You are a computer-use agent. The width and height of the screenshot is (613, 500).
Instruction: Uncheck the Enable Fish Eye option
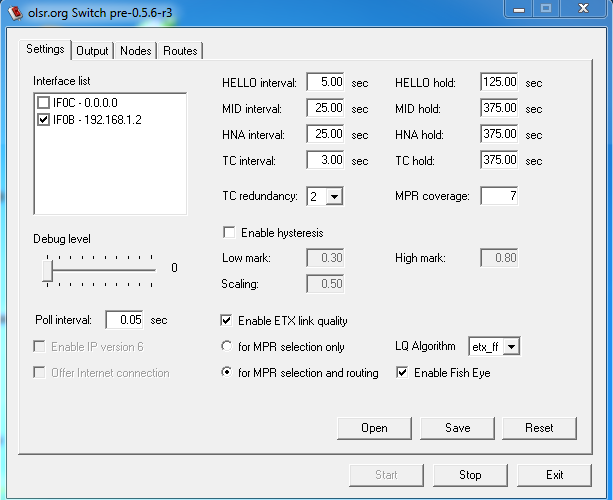coord(403,373)
